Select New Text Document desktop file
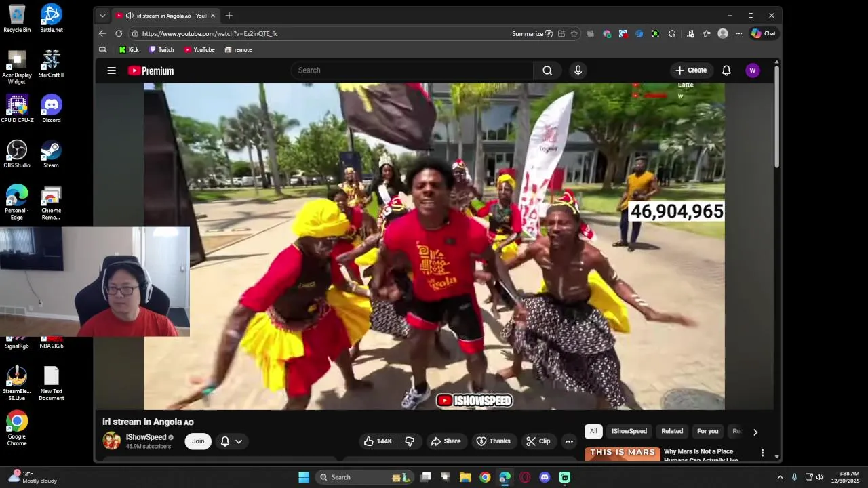 [x=51, y=384]
